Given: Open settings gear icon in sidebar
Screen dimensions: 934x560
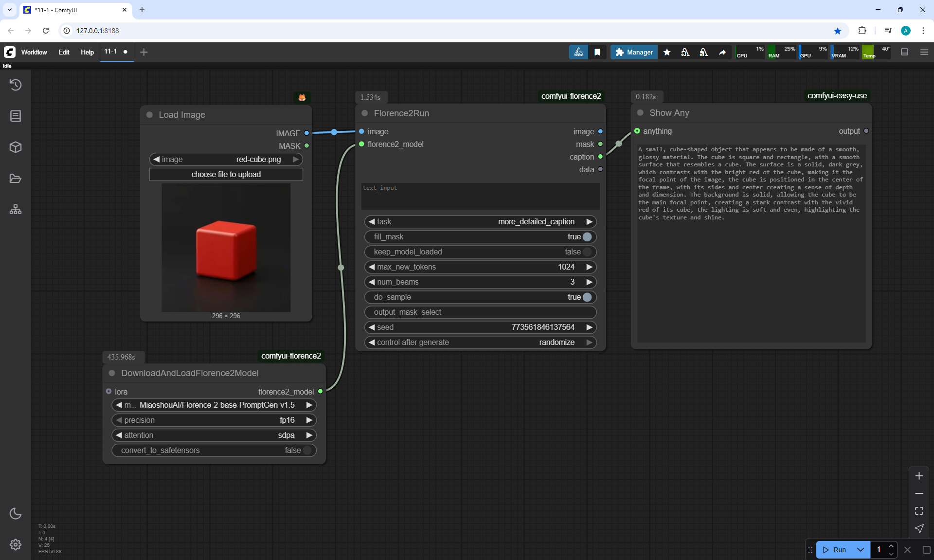Looking at the screenshot, I should coord(16,544).
